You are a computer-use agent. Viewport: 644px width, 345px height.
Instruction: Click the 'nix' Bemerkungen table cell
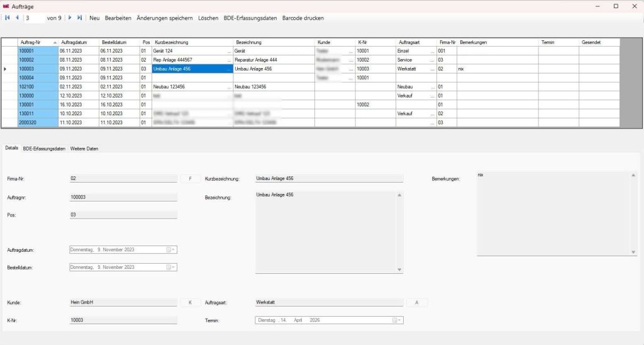pyautogui.click(x=498, y=69)
